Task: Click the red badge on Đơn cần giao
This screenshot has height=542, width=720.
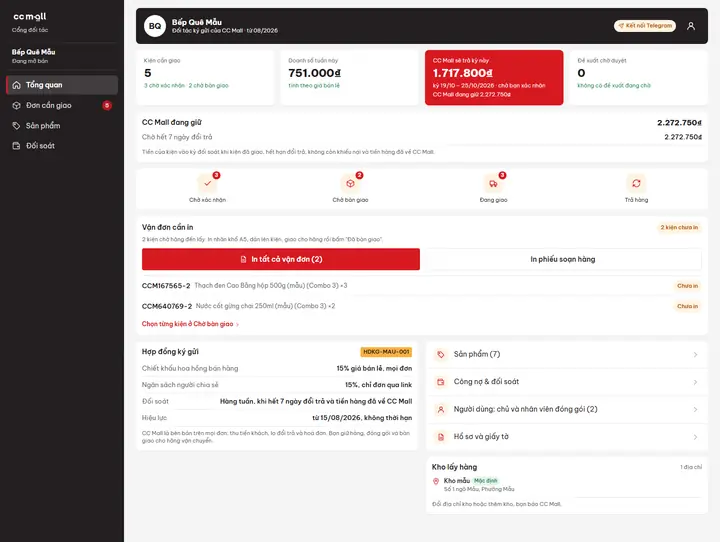Action: pyautogui.click(x=107, y=105)
